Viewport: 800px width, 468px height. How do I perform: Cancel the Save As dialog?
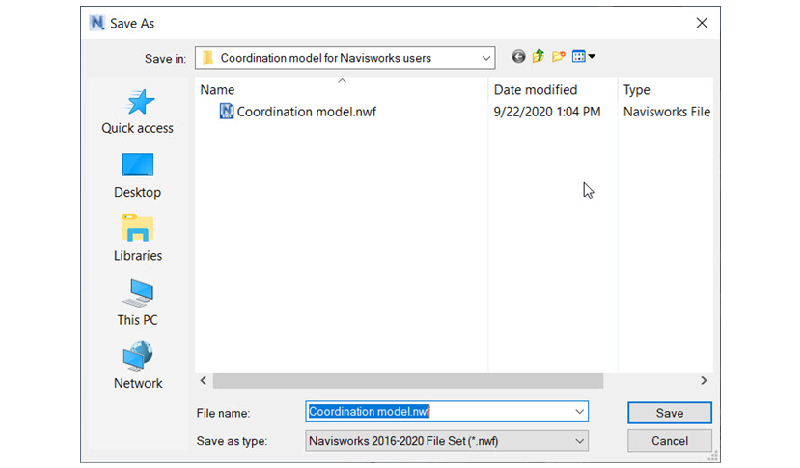[x=669, y=441]
